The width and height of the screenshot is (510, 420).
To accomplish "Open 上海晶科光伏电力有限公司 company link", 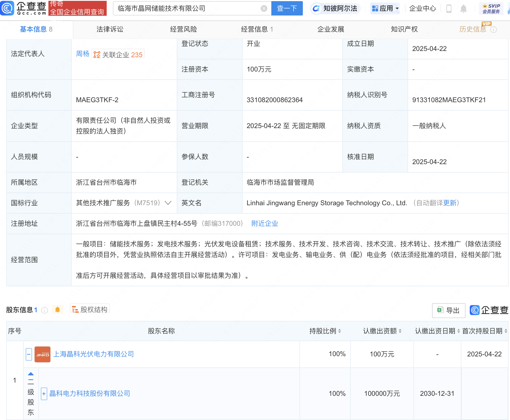I will (x=94, y=354).
